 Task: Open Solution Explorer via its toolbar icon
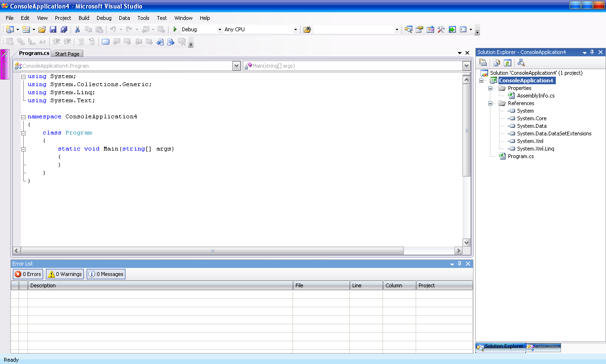408,29
